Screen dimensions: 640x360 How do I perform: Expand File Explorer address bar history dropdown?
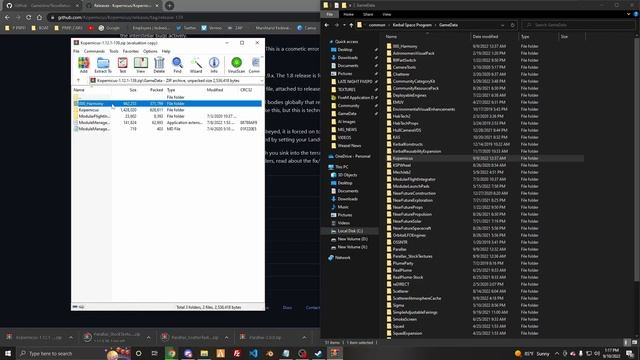502,25
